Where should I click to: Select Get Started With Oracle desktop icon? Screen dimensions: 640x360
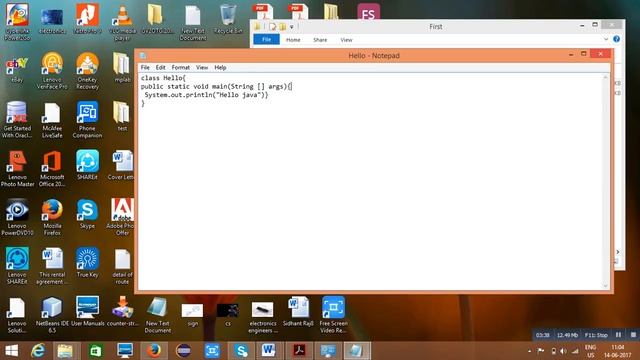tap(17, 120)
